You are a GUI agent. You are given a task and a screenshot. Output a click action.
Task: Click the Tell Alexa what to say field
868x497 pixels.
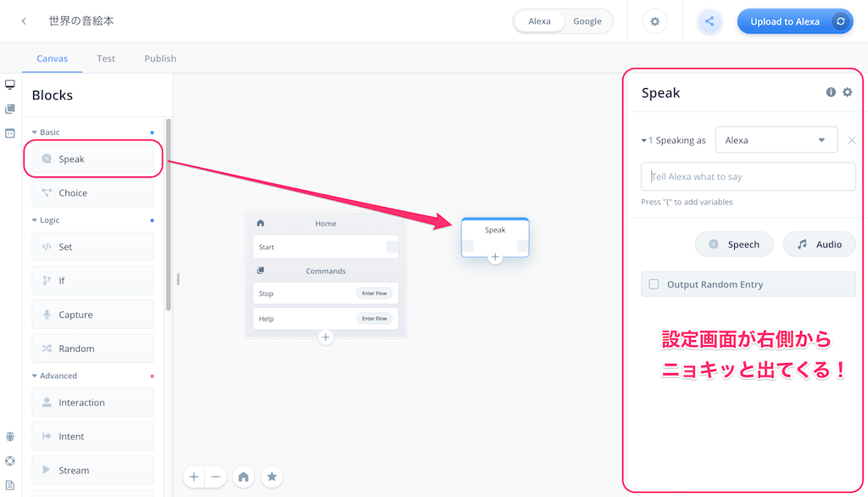tap(748, 176)
